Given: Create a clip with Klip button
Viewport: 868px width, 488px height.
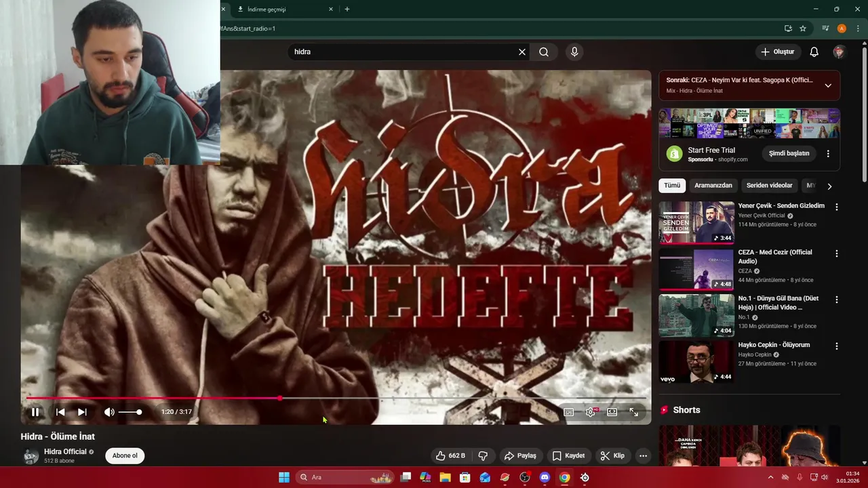Looking at the screenshot, I should tap(612, 455).
